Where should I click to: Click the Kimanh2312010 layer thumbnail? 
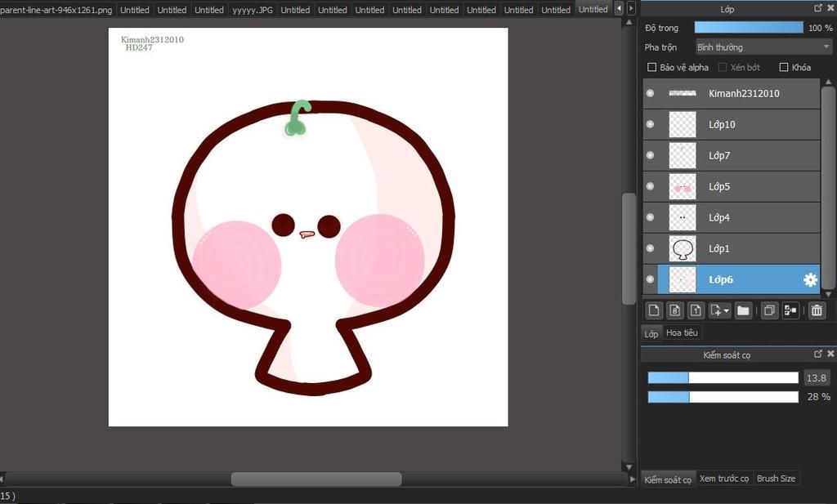click(683, 93)
